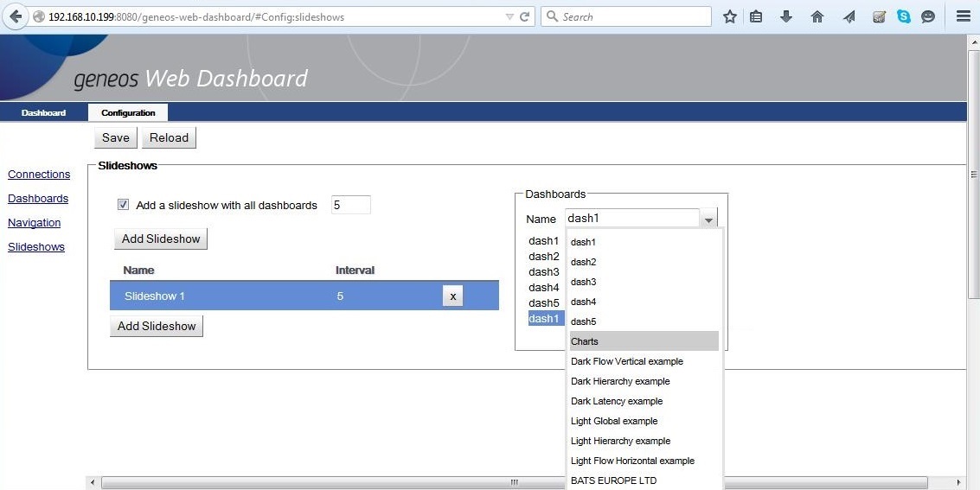Image resolution: width=980 pixels, height=490 pixels.
Task: Open the Connections link in the sidebar
Action: (x=39, y=175)
